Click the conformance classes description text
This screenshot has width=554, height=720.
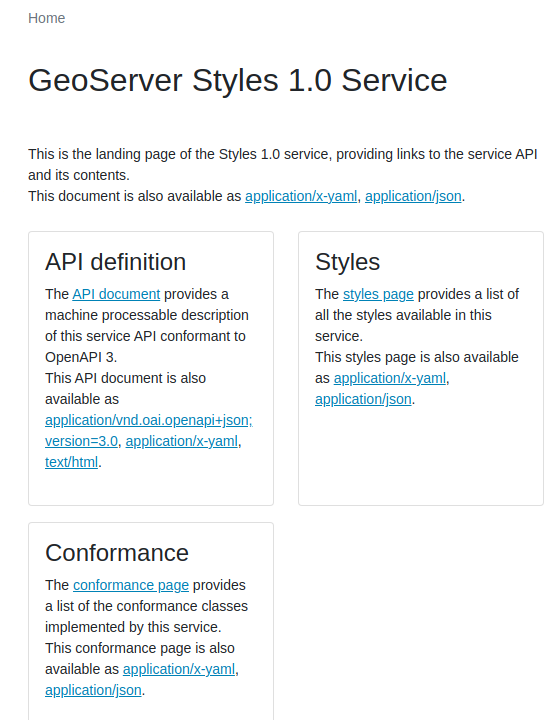tap(146, 606)
